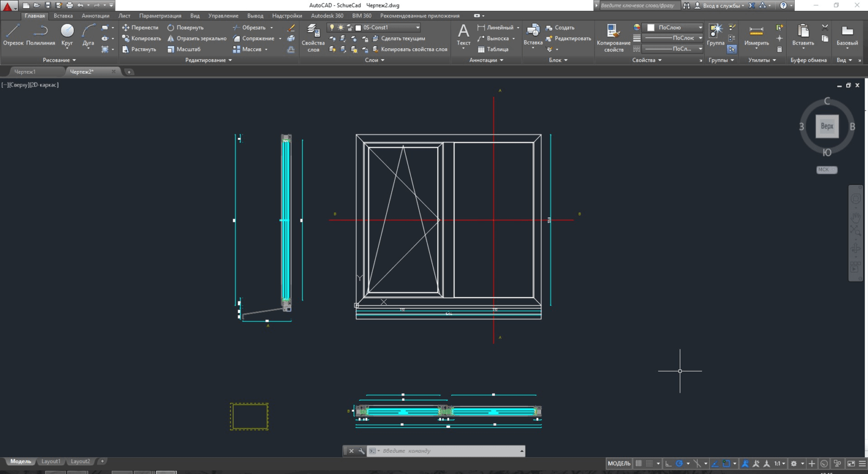The height and width of the screenshot is (474, 868).
Task: Toggle polar tracking in status bar
Action: click(x=679, y=464)
